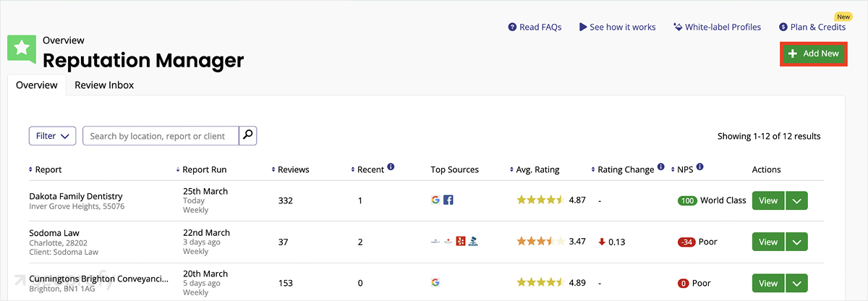Click the BBB source icon in Sodoma Law row
The height and width of the screenshot is (301, 868).
pos(473,241)
